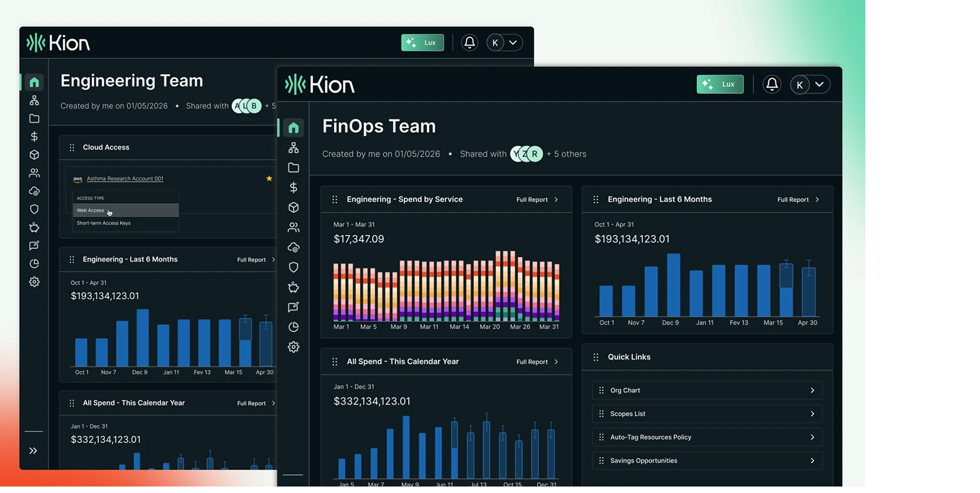Open the users icon in Engineering Team sidebar

pyautogui.click(x=34, y=173)
